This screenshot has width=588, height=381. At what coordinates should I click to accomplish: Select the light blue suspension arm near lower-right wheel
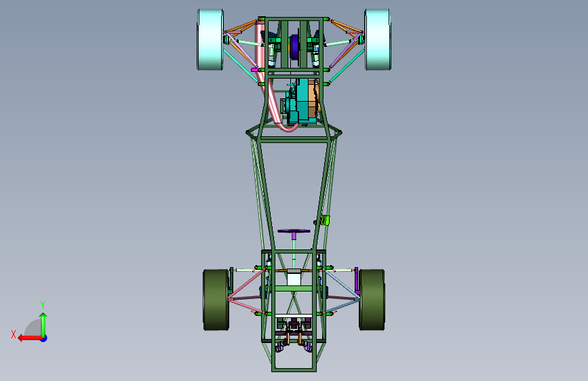coord(341,283)
